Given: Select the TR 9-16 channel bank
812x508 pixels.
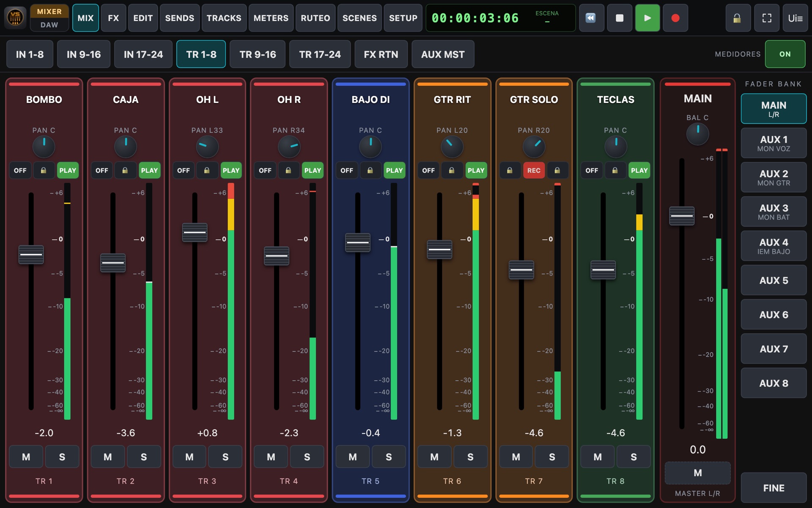Looking at the screenshot, I should pyautogui.click(x=258, y=54).
